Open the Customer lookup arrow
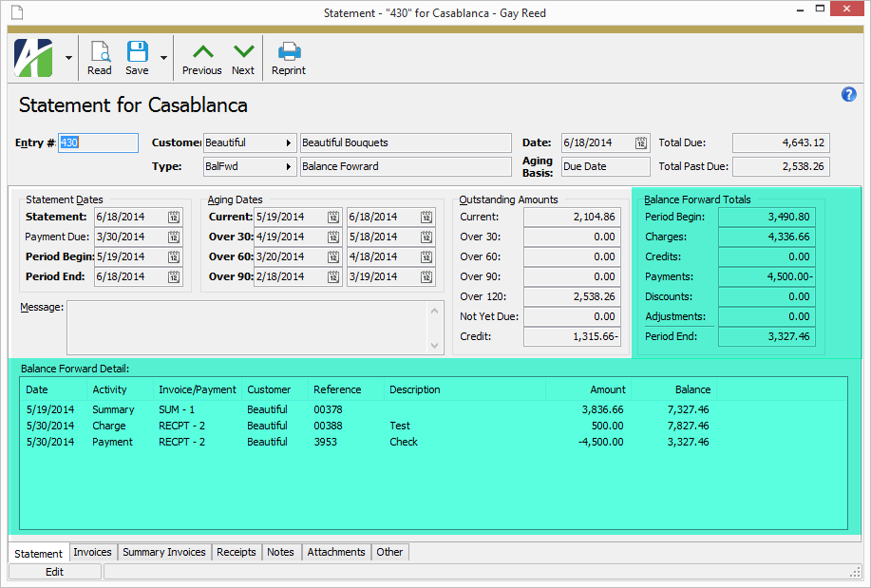This screenshot has width=871, height=588. point(288,143)
